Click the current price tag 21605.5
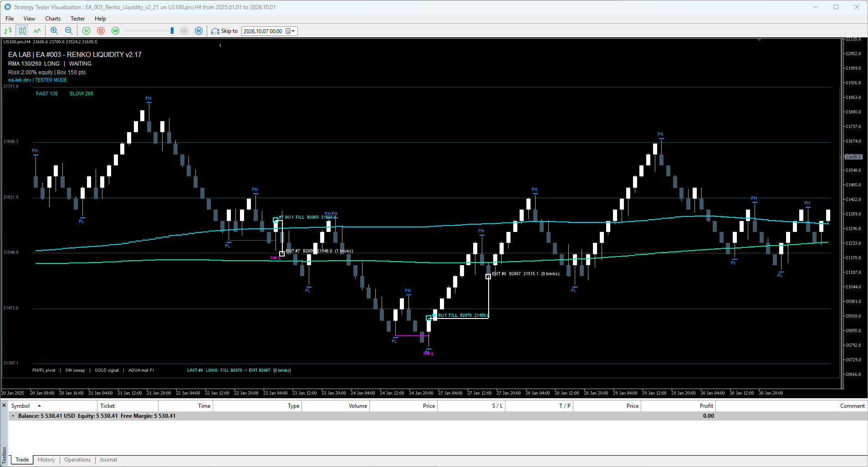 (x=853, y=157)
